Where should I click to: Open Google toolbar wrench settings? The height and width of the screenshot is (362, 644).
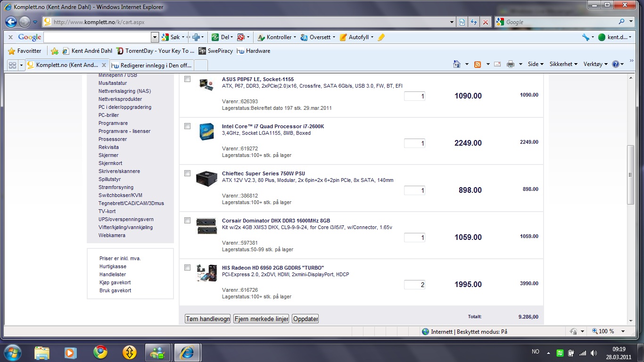pos(587,37)
